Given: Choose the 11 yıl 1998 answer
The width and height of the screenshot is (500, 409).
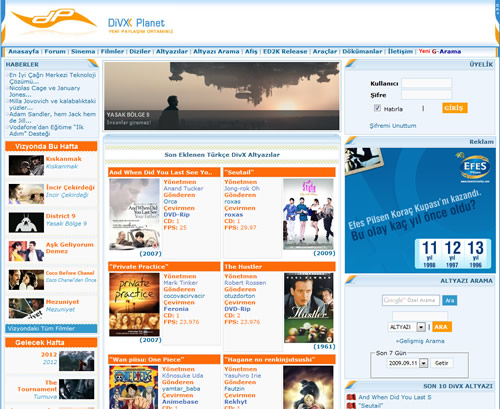Looking at the screenshot, I should point(429,254).
